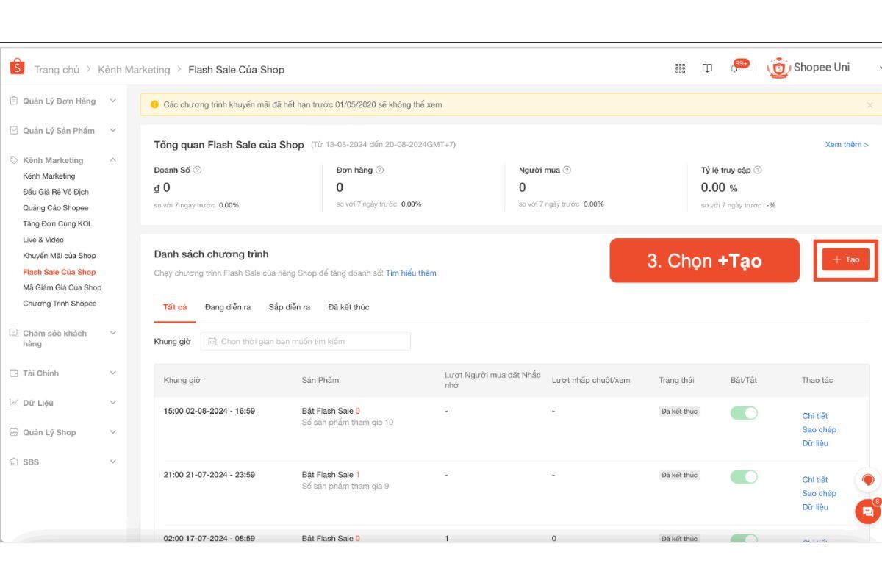The width and height of the screenshot is (882, 588).
Task: Click the help icon next to Đơn hàng
Action: (379, 170)
